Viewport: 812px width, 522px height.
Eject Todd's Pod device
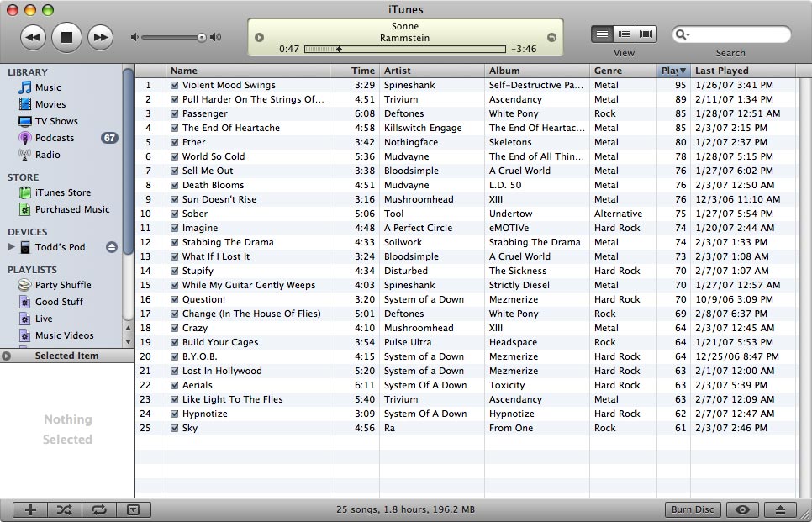111,247
